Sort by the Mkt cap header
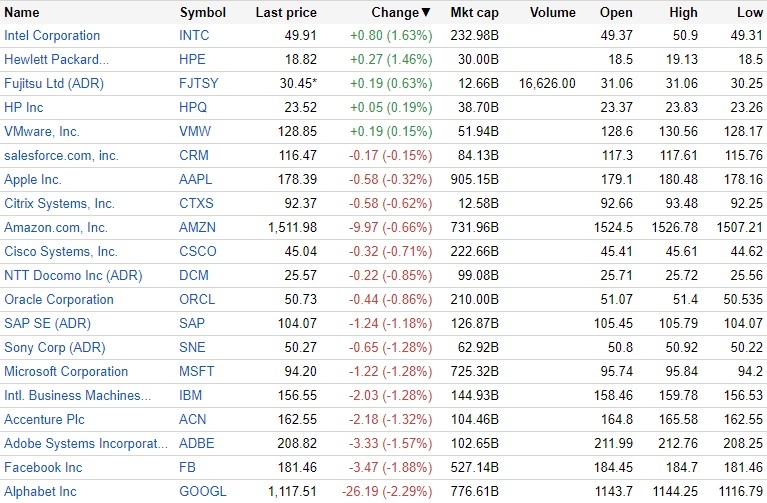 (x=473, y=13)
